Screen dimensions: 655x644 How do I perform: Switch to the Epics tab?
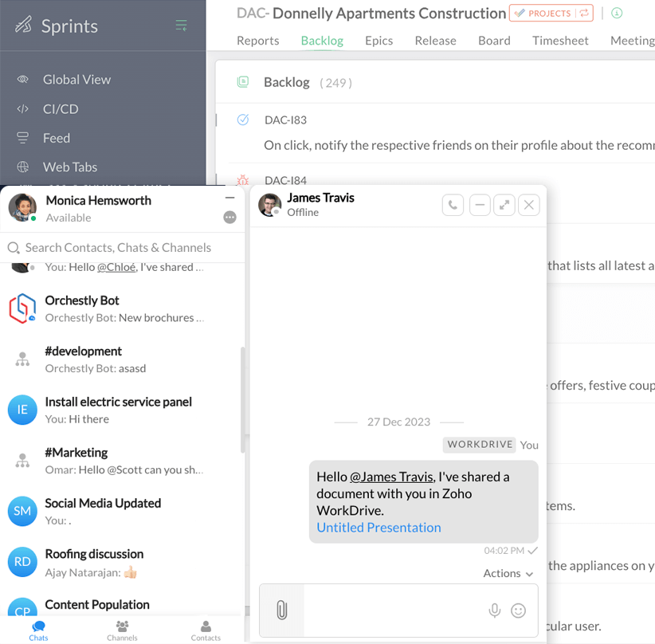[x=378, y=41]
